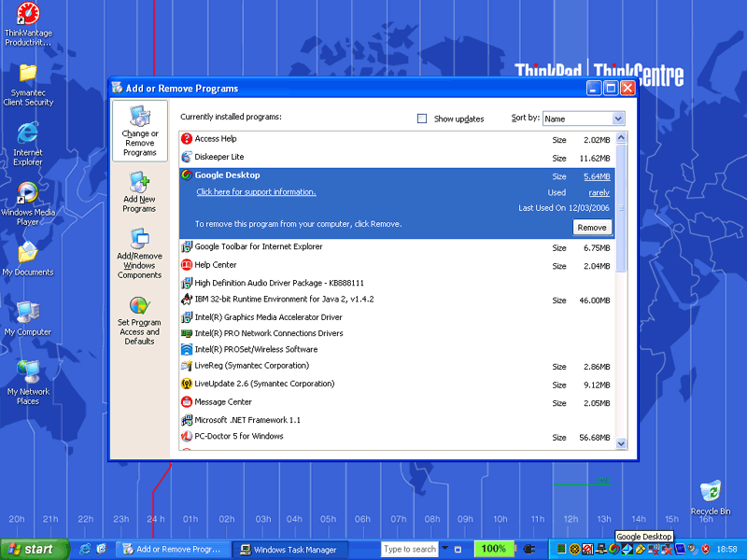This screenshot has height=560, width=747.
Task: Click the Google Desktop swirl icon in list
Action: point(187,175)
